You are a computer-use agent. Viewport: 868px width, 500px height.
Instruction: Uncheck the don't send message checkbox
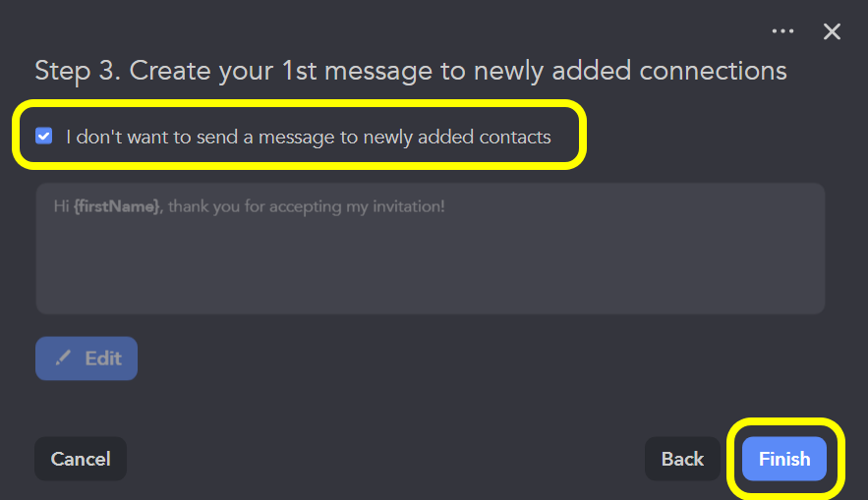tap(44, 137)
